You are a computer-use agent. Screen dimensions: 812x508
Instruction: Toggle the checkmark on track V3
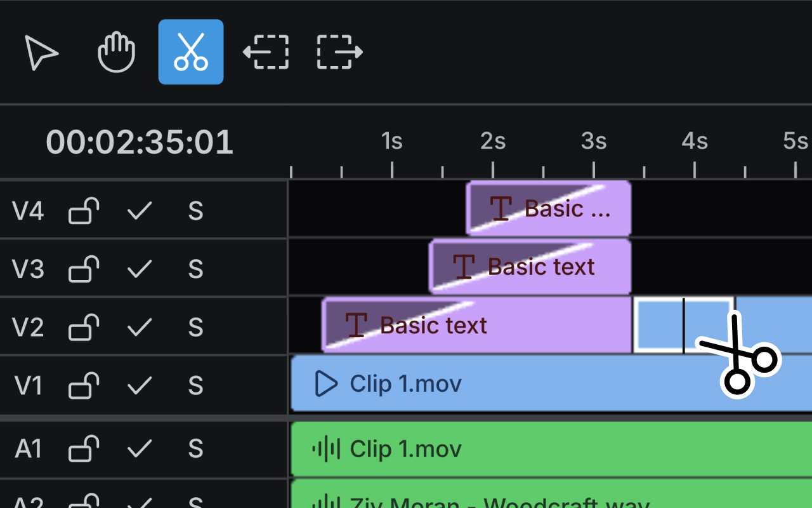[x=140, y=269]
